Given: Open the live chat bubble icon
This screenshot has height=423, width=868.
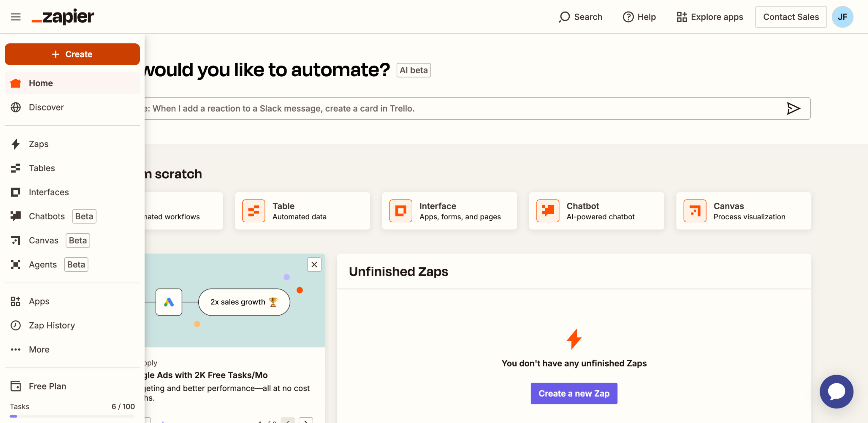Looking at the screenshot, I should [x=836, y=391].
